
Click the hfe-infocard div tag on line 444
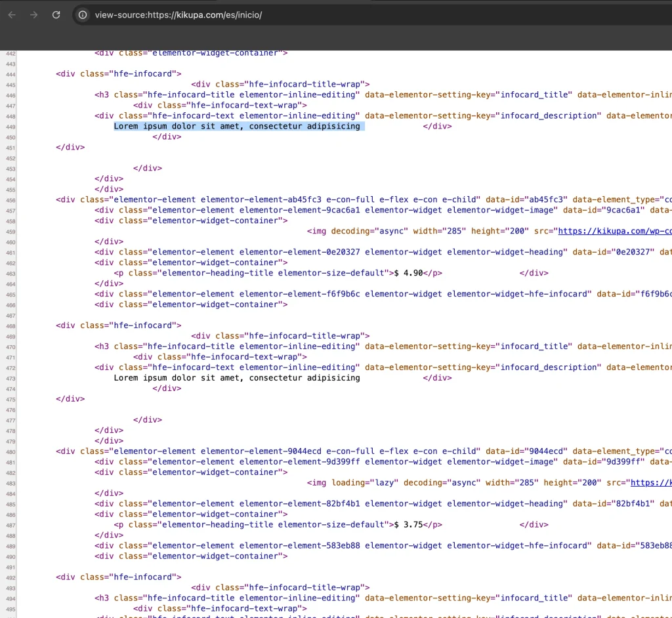119,73
